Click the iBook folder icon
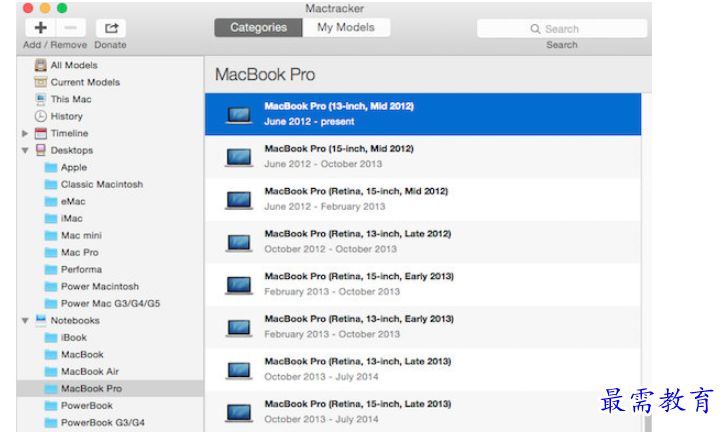This screenshot has height=432, width=722. [51, 338]
